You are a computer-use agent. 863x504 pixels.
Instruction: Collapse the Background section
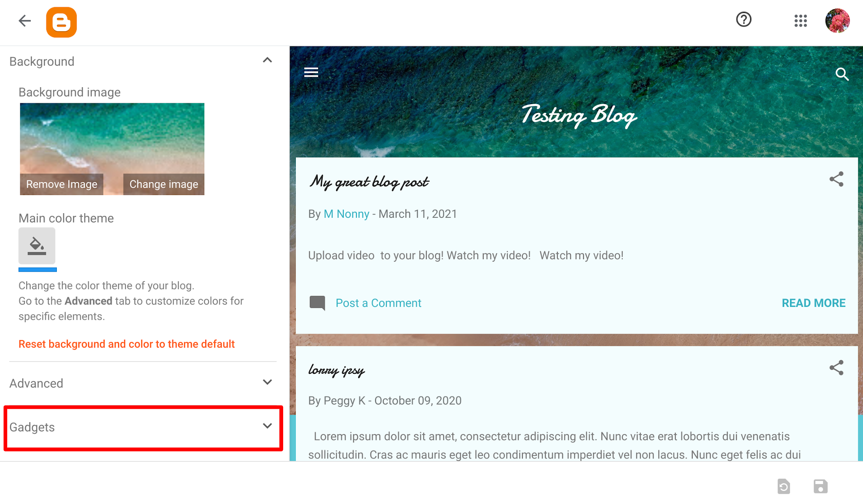267,60
